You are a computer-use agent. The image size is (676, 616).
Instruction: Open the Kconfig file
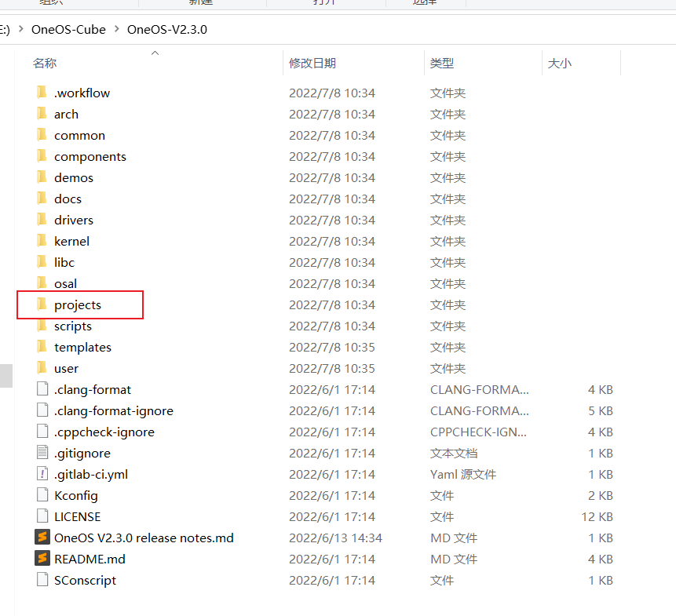coord(75,495)
